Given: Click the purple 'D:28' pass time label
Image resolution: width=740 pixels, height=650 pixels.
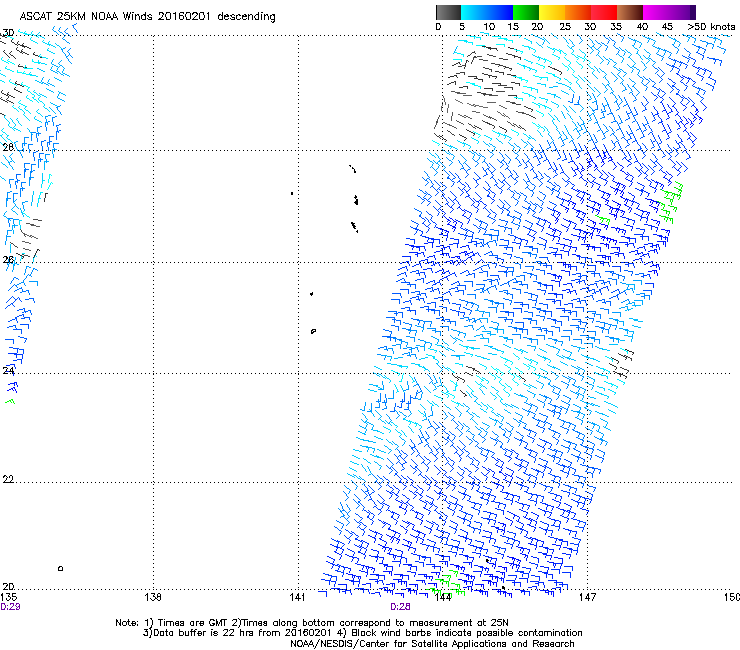Looking at the screenshot, I should [400, 607].
